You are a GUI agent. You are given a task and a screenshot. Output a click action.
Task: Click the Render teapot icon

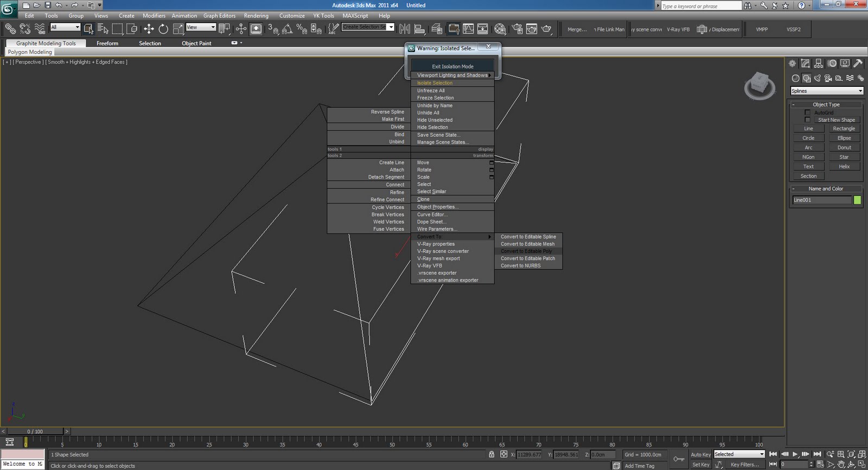(546, 29)
